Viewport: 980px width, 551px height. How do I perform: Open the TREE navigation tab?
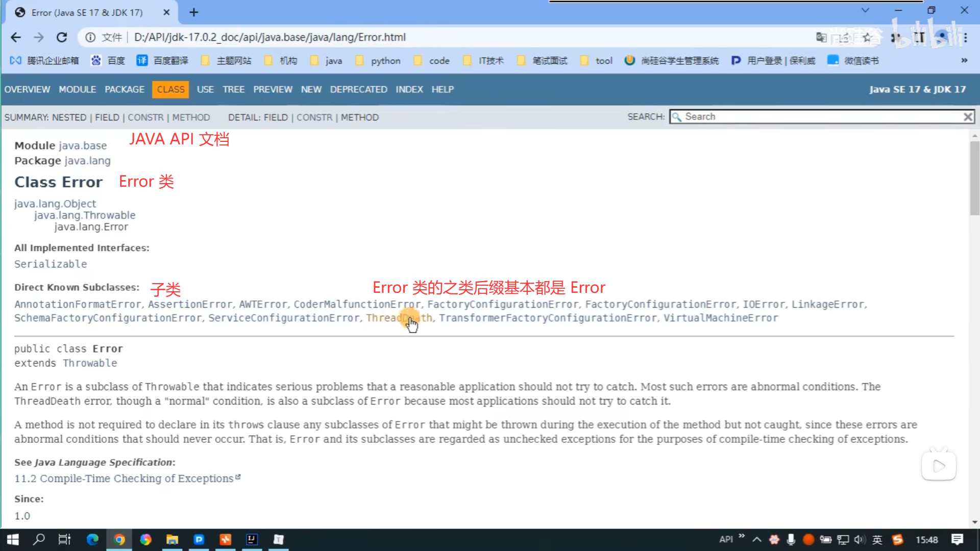click(233, 89)
